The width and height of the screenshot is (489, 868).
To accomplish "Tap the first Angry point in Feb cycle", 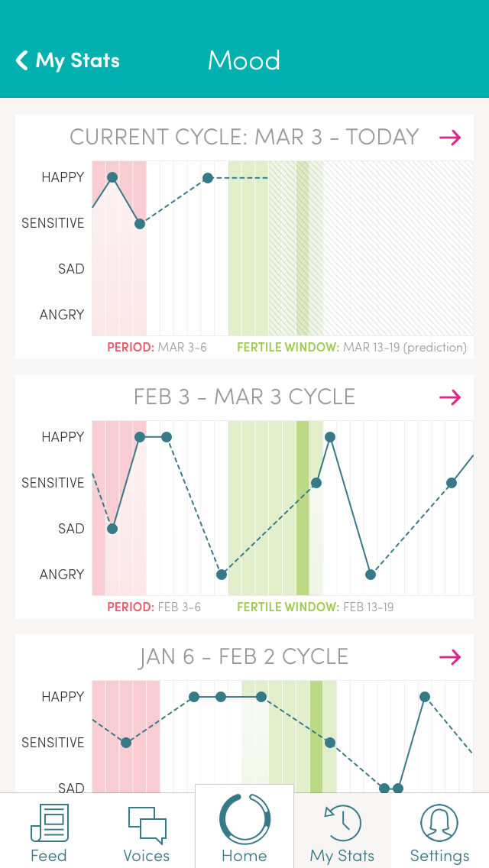I will (x=222, y=575).
